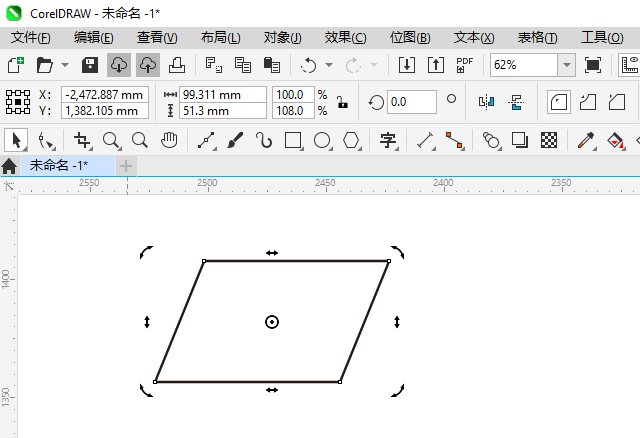Select the Drop shadow tool
Viewport: 640px width, 438px height.
pyautogui.click(x=520, y=140)
